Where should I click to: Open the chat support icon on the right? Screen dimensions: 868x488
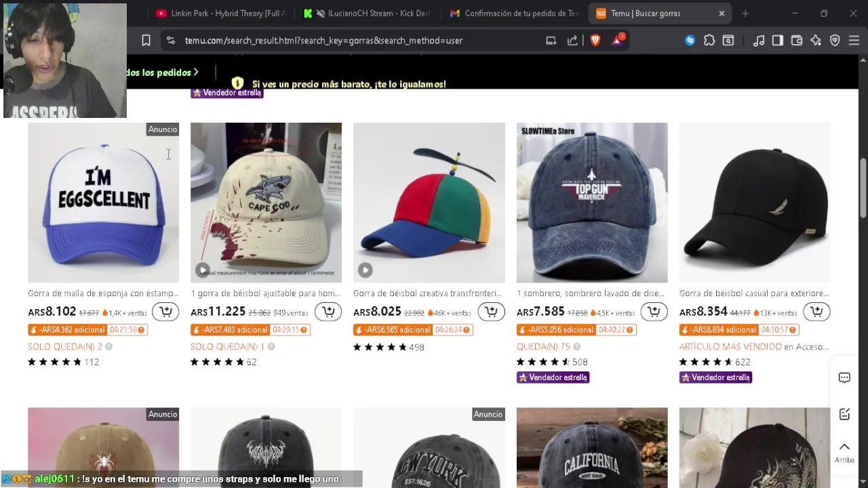tap(844, 378)
